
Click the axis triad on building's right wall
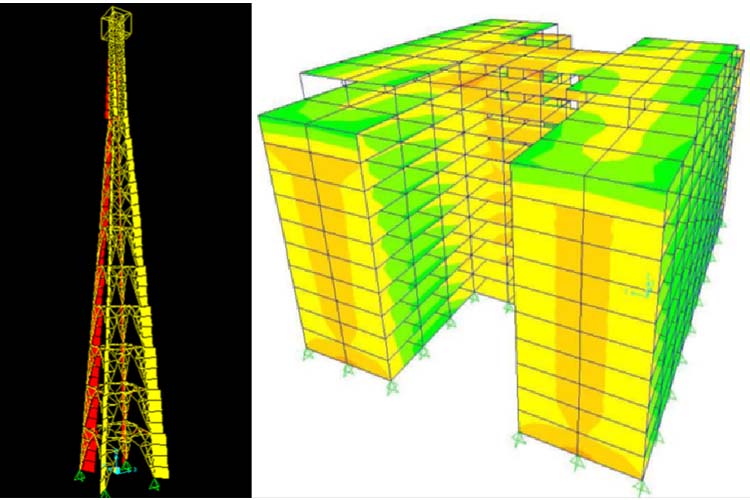(x=638, y=291)
